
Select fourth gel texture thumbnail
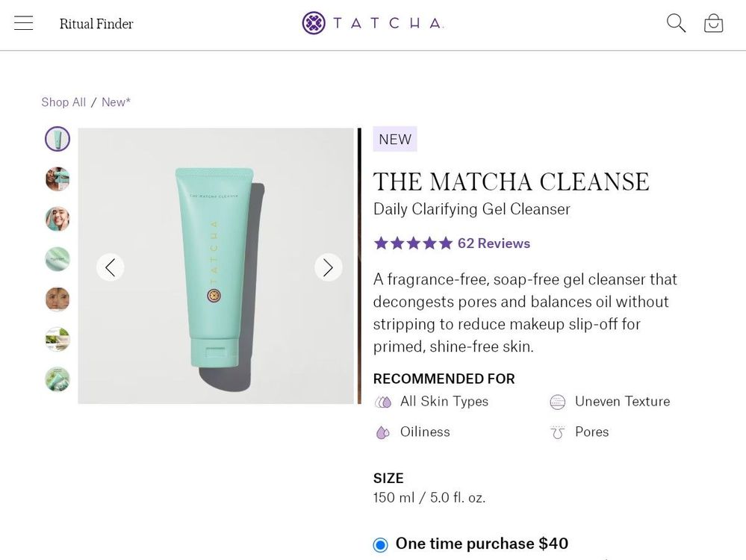click(57, 259)
